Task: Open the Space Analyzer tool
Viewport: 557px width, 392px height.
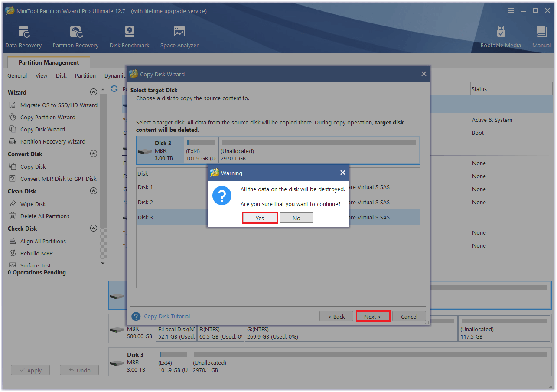Action: [x=179, y=37]
